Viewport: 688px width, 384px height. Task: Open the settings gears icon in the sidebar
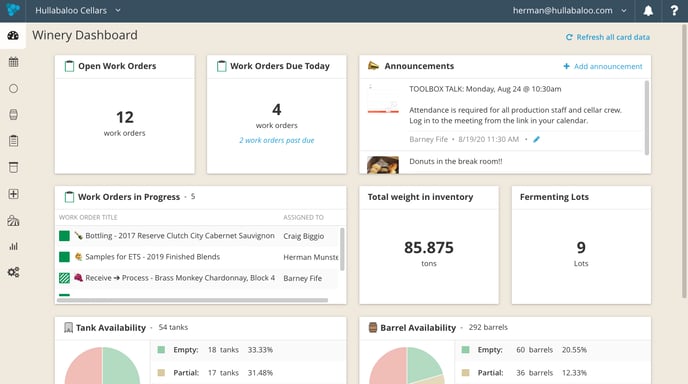[x=14, y=272]
